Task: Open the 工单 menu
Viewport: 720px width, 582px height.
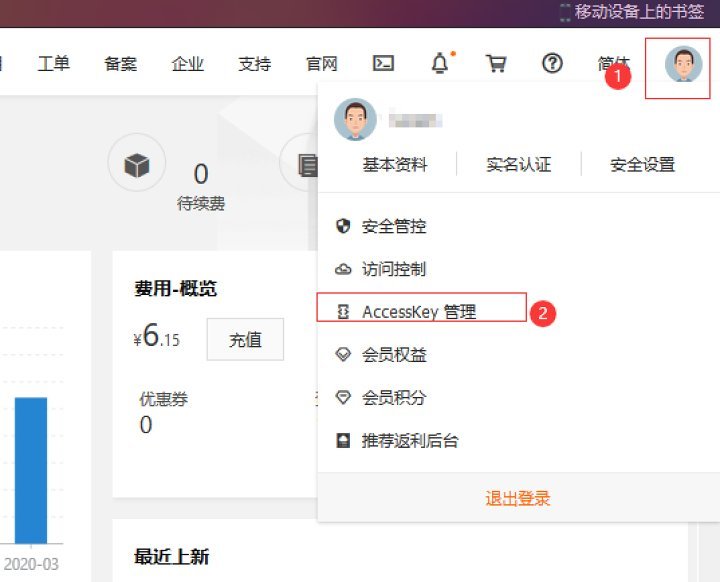Action: [53, 63]
